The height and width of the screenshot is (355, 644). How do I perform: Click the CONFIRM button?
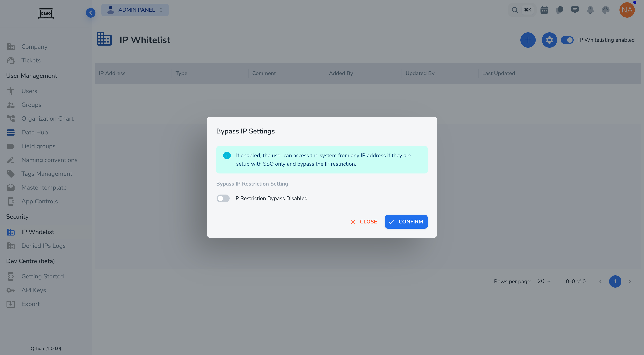(x=406, y=222)
